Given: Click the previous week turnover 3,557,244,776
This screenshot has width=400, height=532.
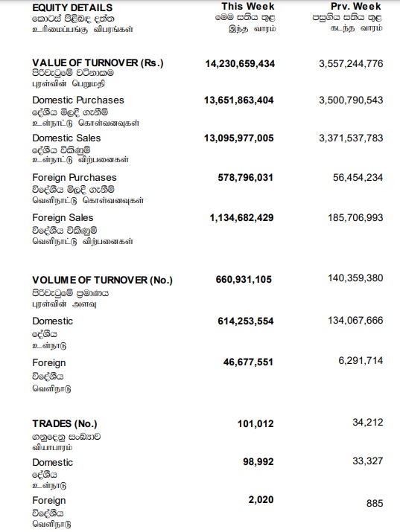Looking at the screenshot, I should [x=351, y=64].
